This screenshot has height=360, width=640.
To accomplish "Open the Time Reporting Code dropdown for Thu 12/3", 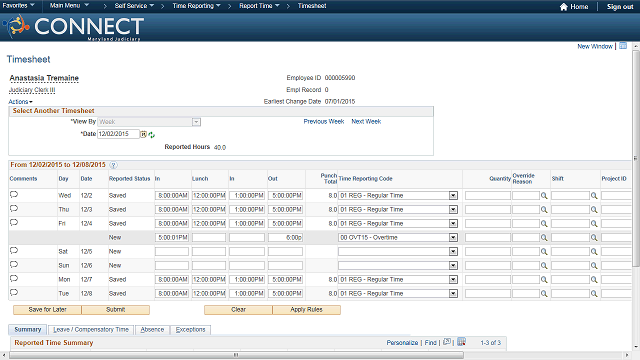I will point(453,210).
